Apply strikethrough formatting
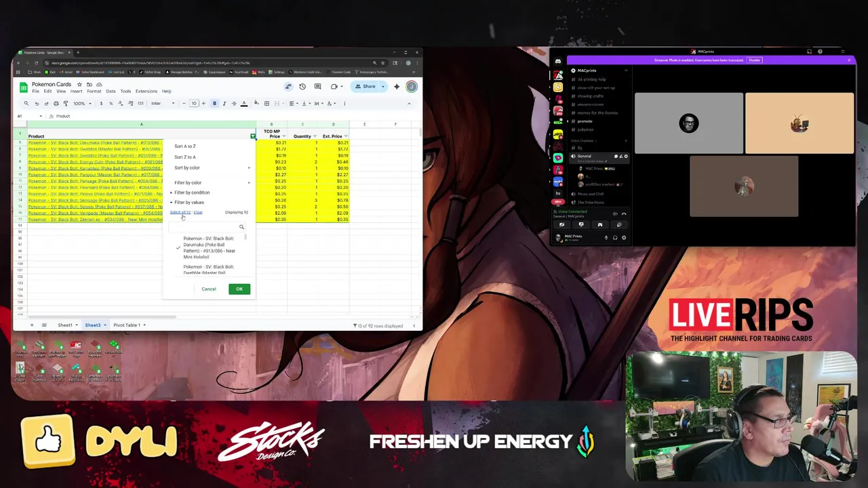868x488 pixels. [234, 104]
